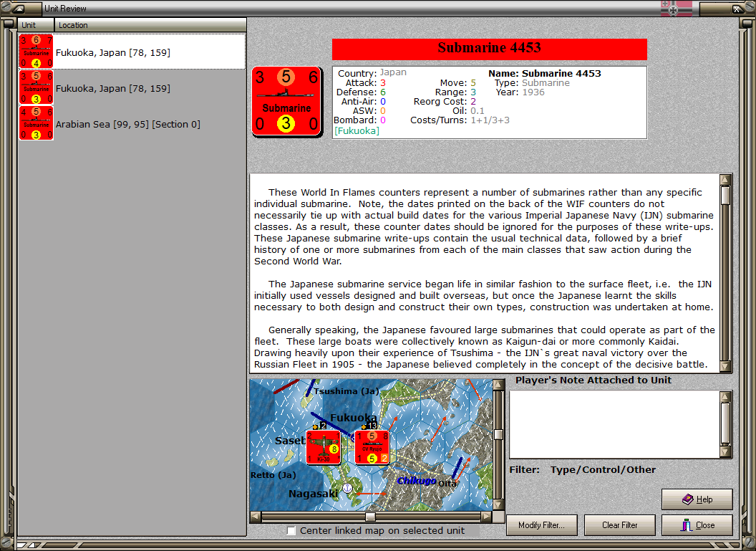Click the map horizontal scrollbar thumb

point(370,517)
